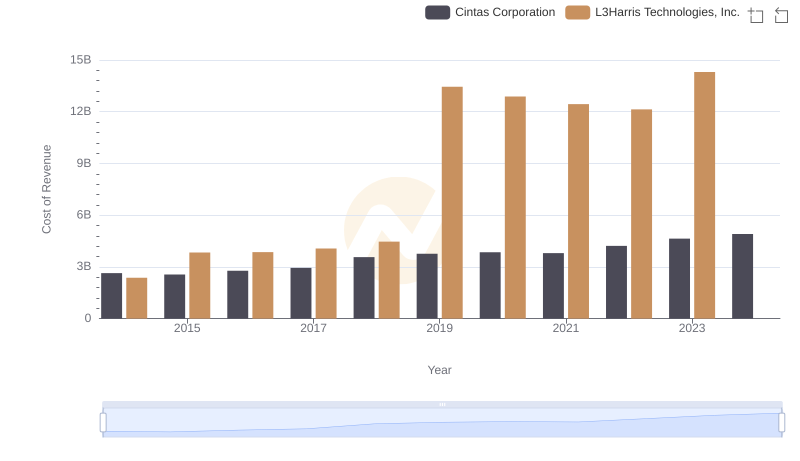800x461 pixels.
Task: Select the shortest L3Harris bar for 2014
Action: (136, 298)
